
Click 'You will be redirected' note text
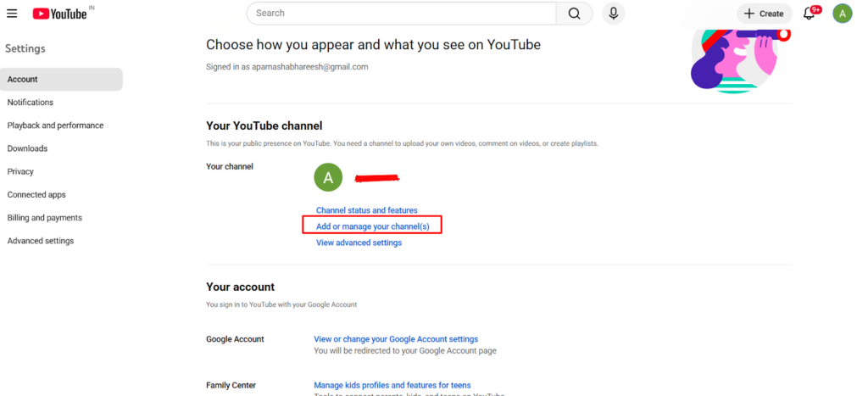(404, 350)
